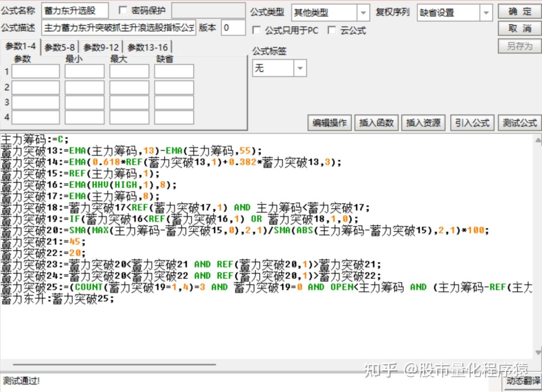Switch to the 参数9-12 tab
Viewport: 542px width, 392px height.
click(x=101, y=47)
